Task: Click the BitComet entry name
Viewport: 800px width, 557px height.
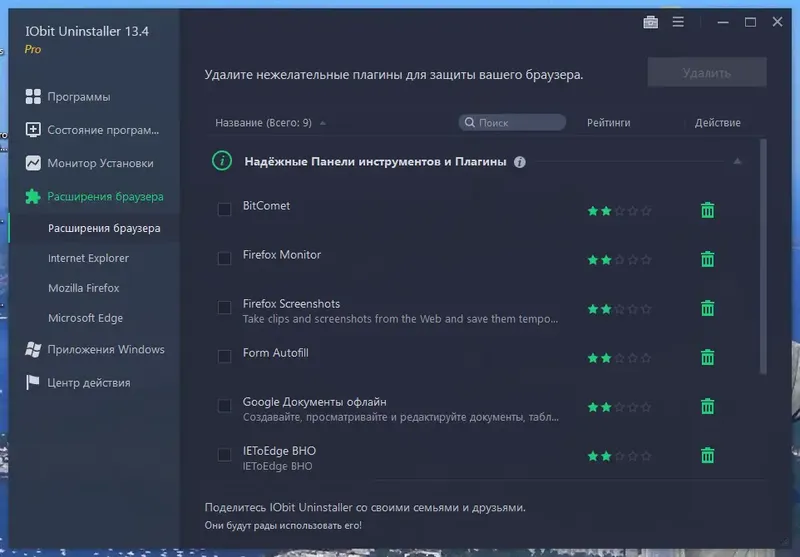Action: [266, 206]
